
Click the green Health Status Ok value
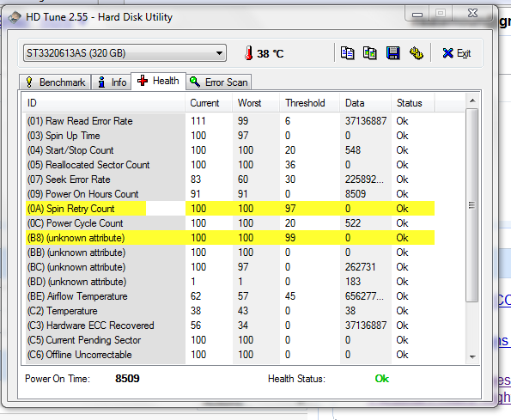click(x=382, y=379)
